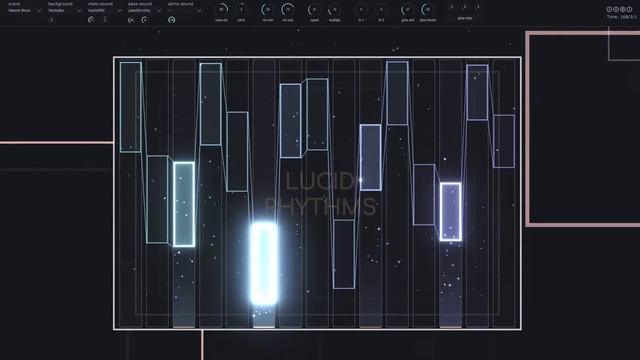Viewport: 640px width, 360px height.
Task: Click the multiply knob
Action: [334, 9]
